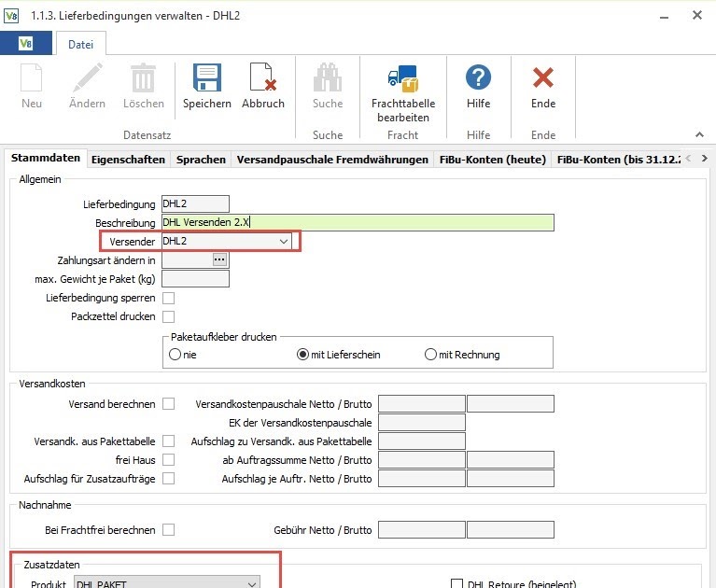This screenshot has height=588, width=716.
Task: Toggle Bei Frachtfrei berechnen checkbox
Action: pyautogui.click(x=168, y=529)
